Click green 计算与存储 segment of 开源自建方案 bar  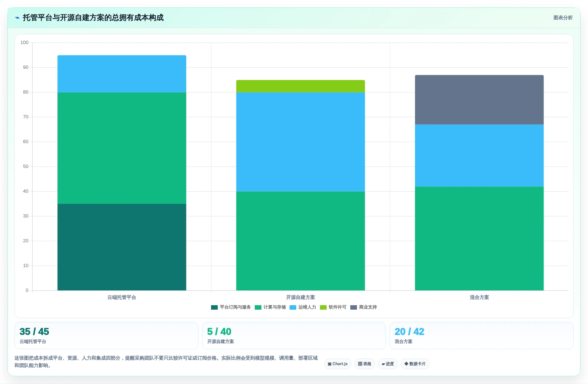point(301,241)
